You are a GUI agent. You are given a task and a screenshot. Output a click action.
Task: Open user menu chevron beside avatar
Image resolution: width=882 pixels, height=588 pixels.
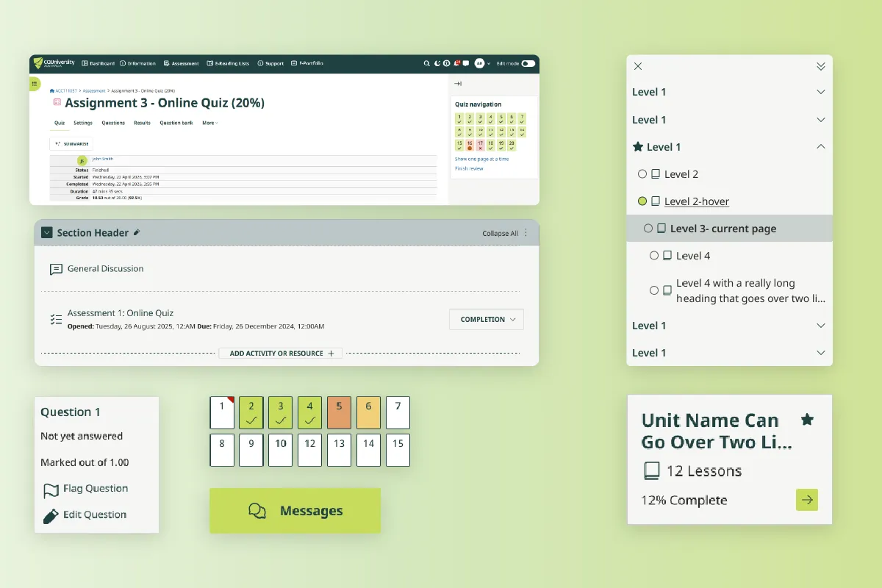[489, 63]
